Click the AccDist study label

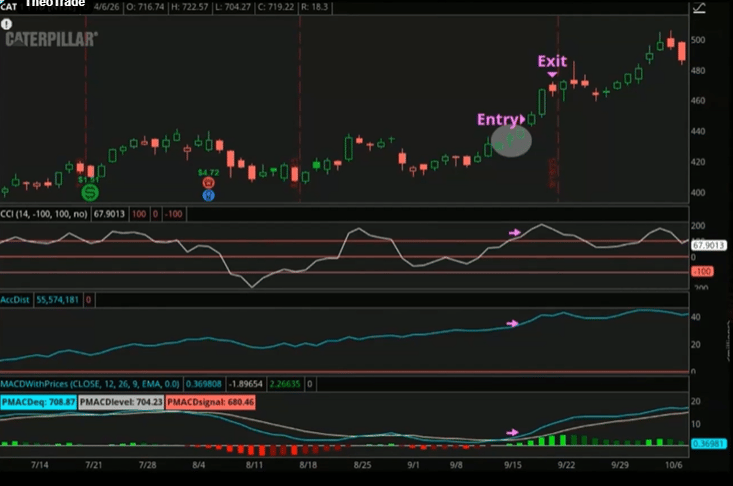15,300
